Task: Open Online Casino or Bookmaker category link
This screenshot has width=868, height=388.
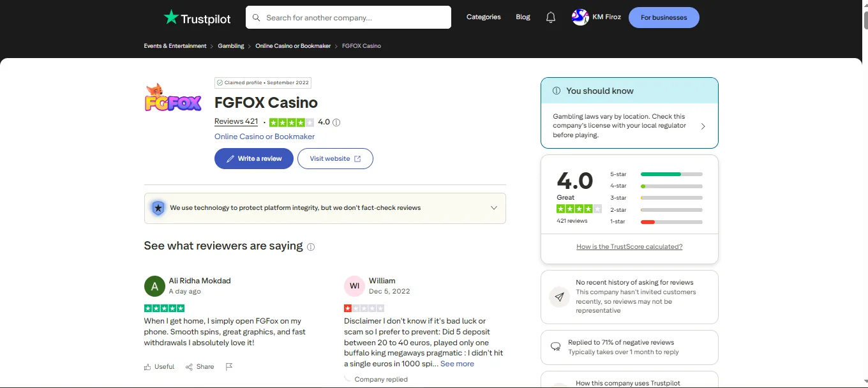Action: tap(264, 137)
